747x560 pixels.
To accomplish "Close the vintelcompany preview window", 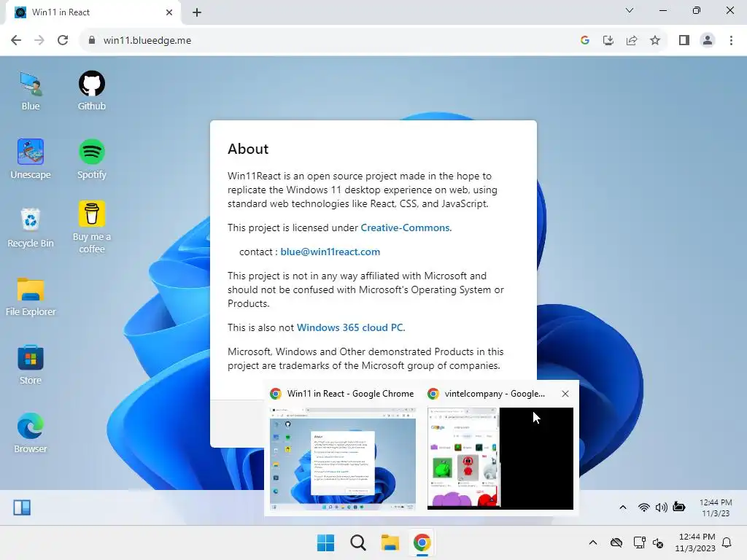I will pos(565,394).
